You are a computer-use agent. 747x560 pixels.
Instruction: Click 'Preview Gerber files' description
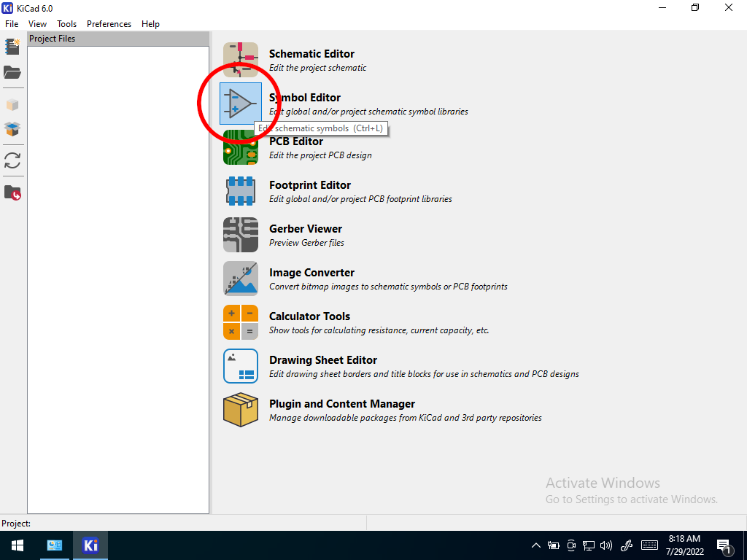click(306, 243)
